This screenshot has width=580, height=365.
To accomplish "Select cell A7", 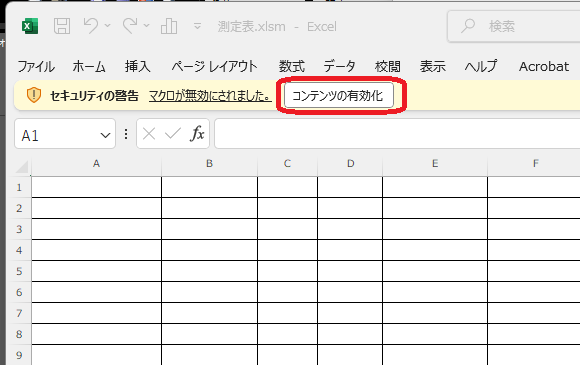I will coord(97,313).
